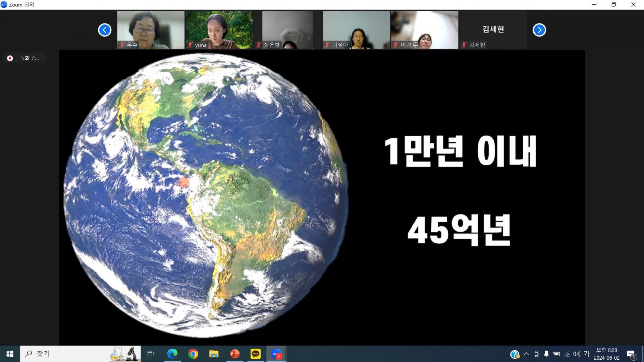Click the 찾기 search box
This screenshot has width=644, height=362.
coord(67,354)
